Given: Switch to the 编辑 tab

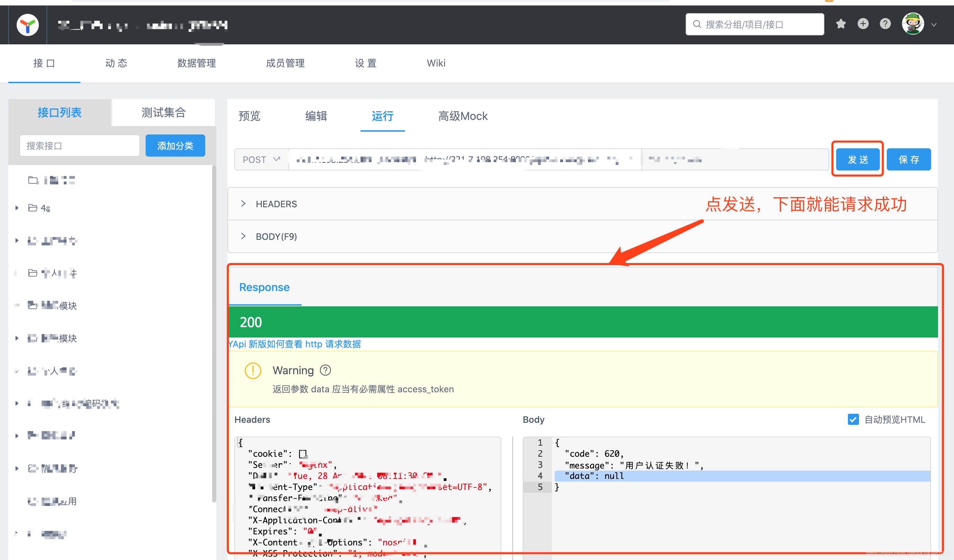Looking at the screenshot, I should pyautogui.click(x=316, y=116).
